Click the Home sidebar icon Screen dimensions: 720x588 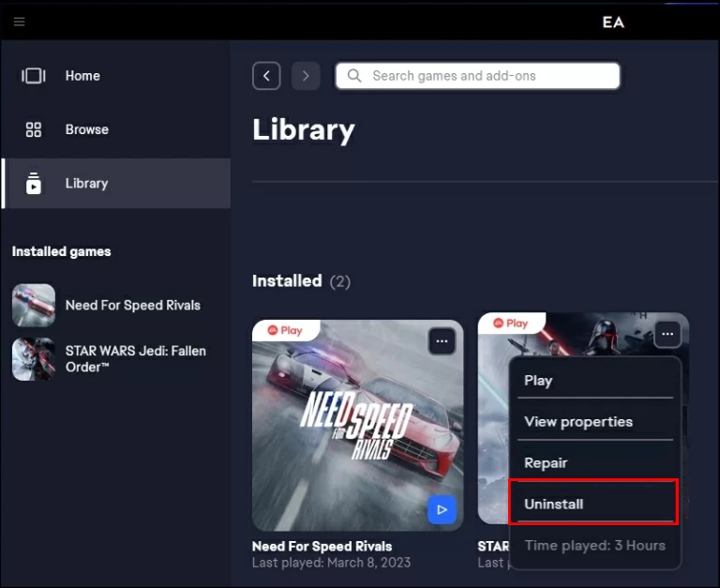coord(34,76)
